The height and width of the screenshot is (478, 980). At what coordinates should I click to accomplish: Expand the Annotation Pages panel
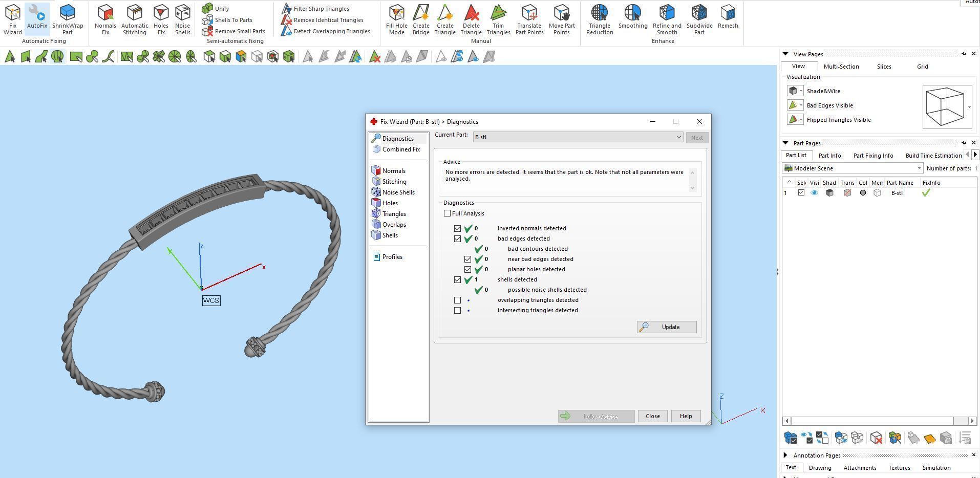(x=785, y=455)
